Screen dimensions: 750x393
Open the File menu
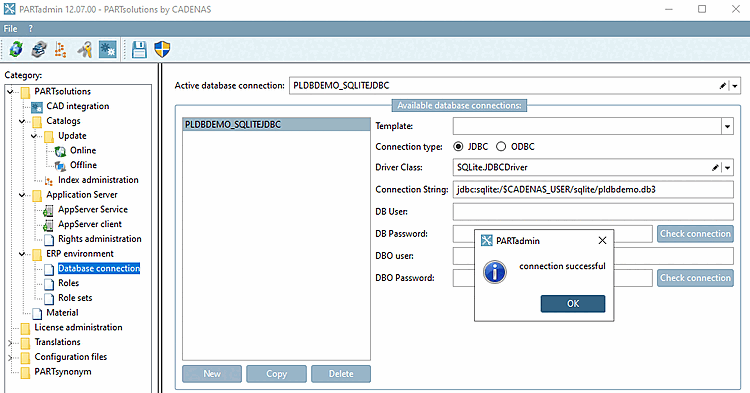click(11, 29)
